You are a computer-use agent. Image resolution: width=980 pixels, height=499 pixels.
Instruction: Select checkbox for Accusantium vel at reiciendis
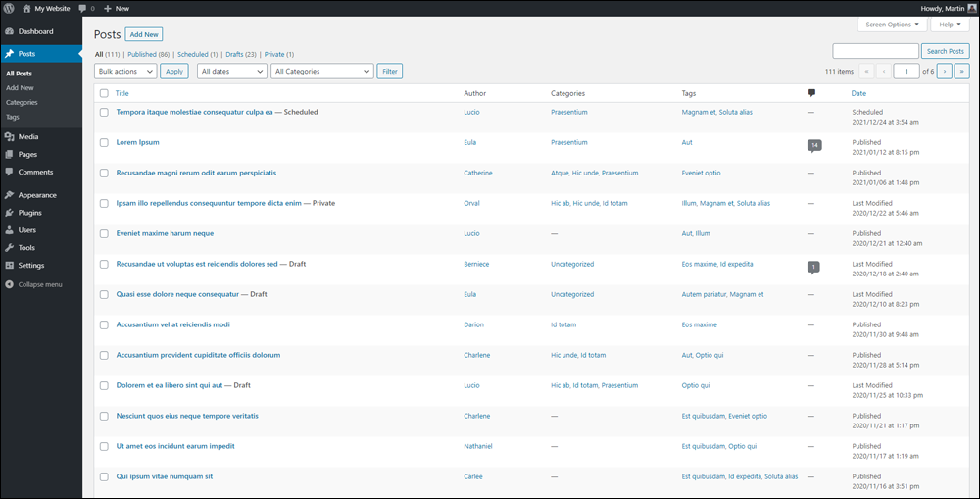(x=104, y=324)
